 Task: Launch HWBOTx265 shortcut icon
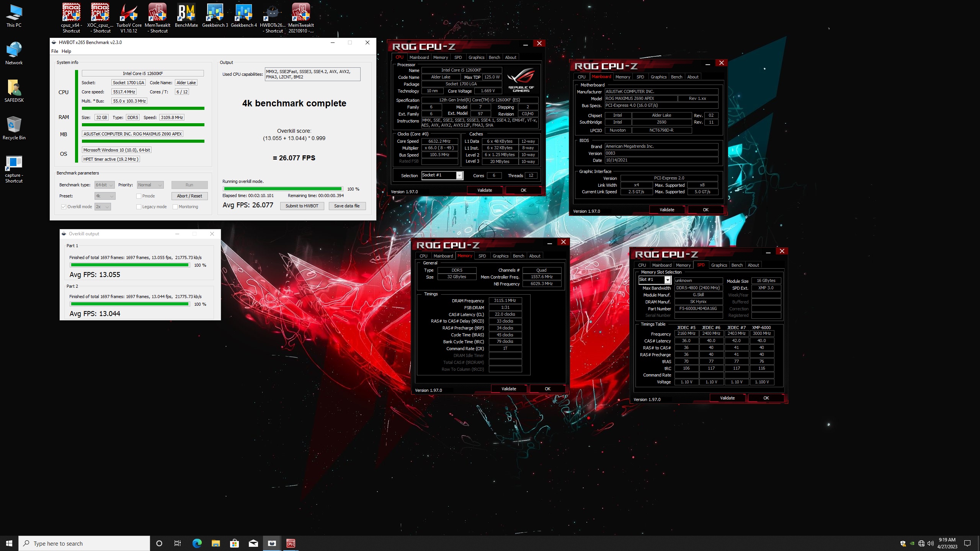pos(273,18)
